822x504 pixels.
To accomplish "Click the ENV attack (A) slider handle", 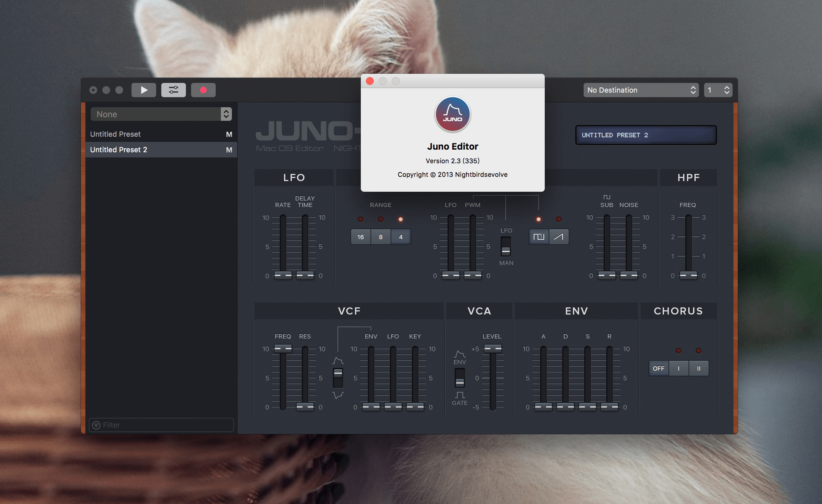I will tap(543, 407).
